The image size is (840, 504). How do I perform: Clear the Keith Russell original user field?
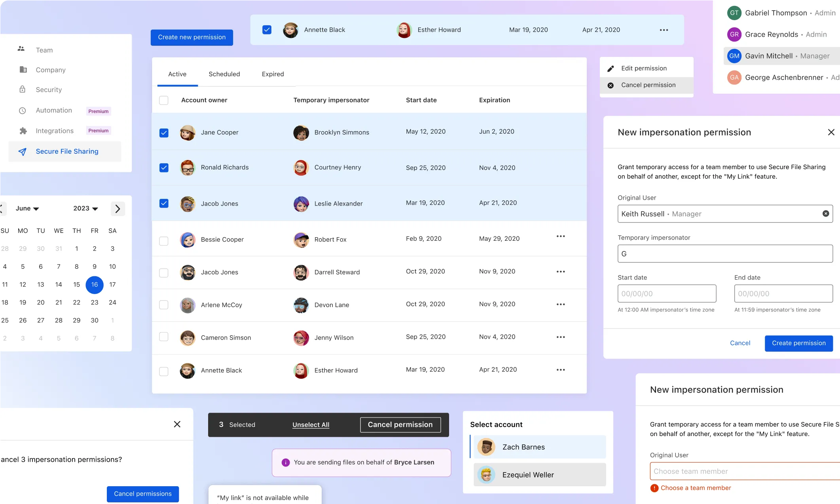tap(826, 213)
